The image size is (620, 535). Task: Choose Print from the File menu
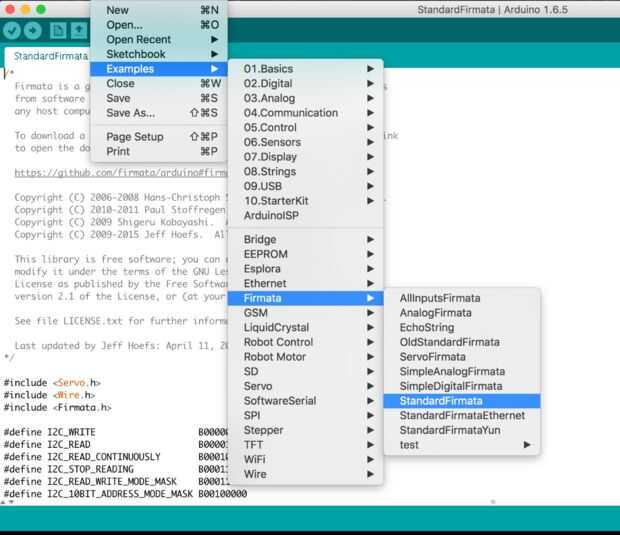[159, 151]
